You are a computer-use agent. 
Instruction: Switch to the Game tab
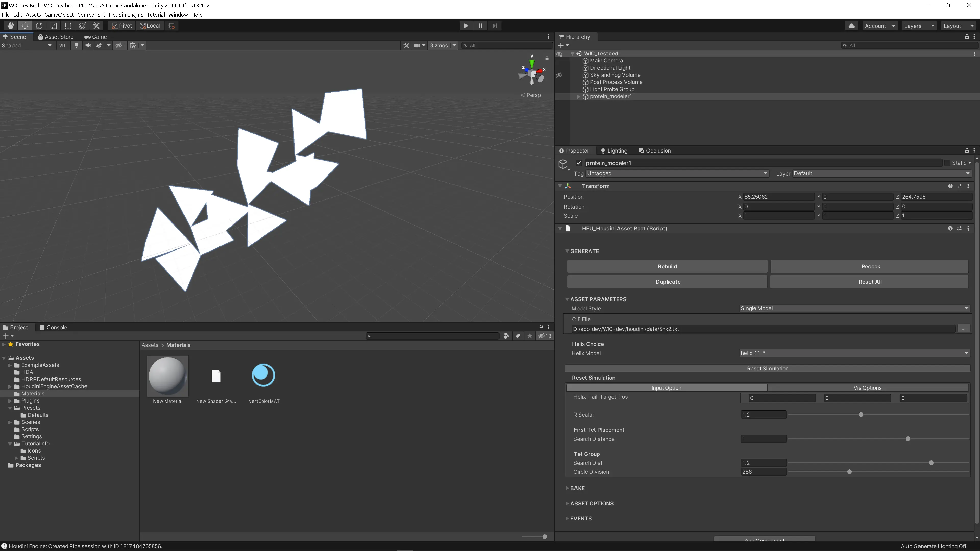tap(95, 37)
